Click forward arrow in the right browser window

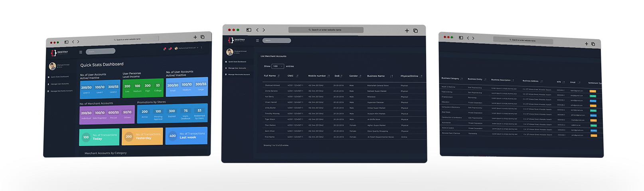pos(473,38)
